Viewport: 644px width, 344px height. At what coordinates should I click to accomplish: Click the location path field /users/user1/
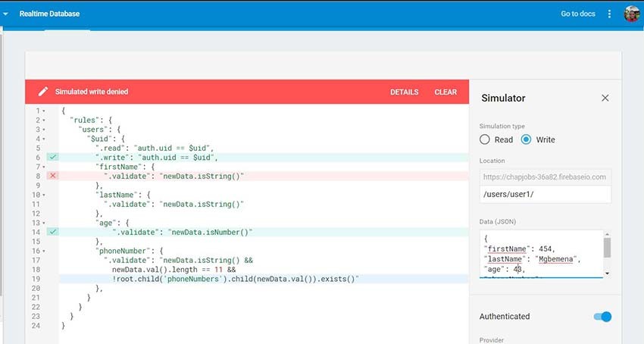[545, 194]
